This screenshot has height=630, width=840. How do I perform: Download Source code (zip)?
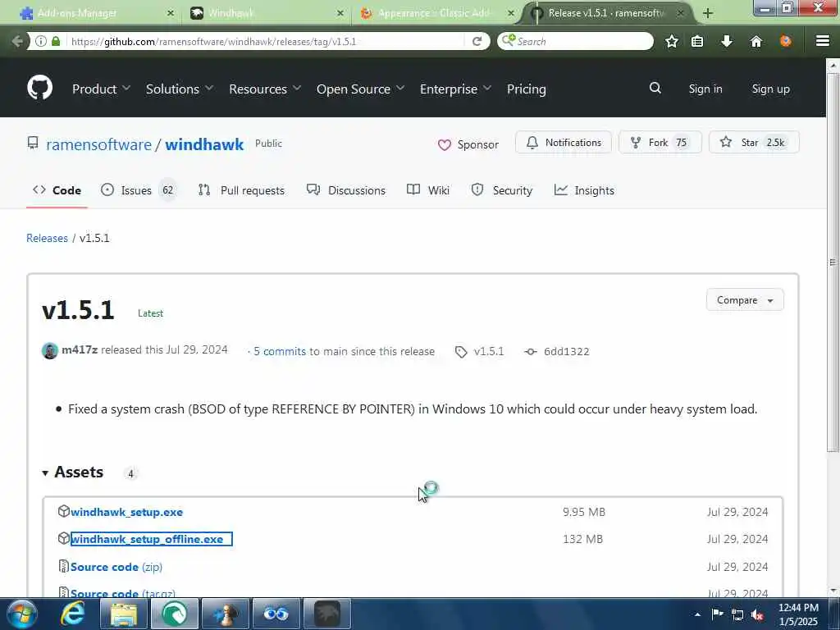(116, 567)
